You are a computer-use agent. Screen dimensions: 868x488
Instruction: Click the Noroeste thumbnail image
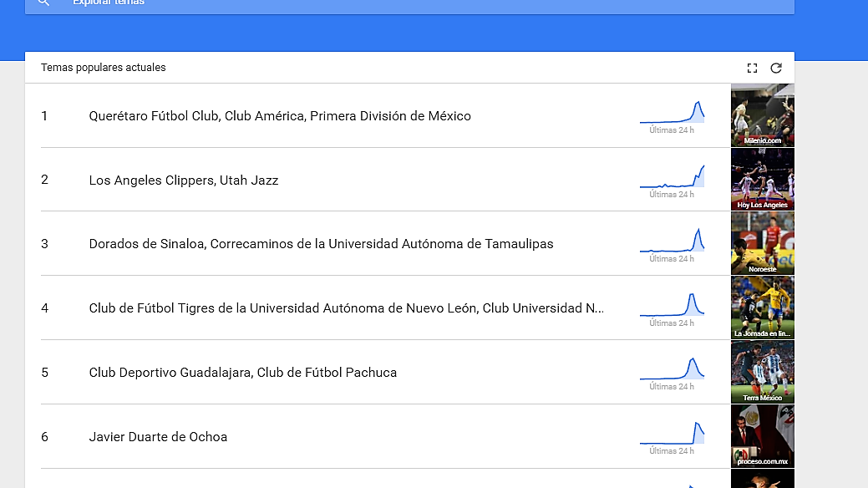(763, 244)
